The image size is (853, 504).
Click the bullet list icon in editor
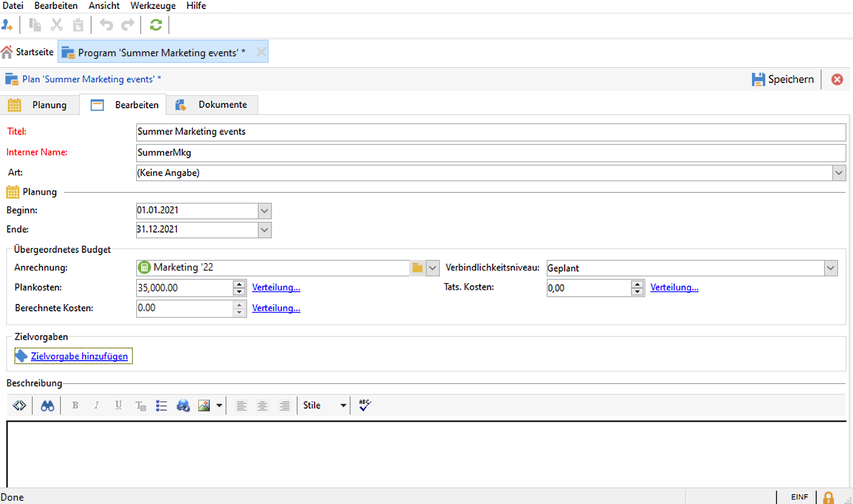pos(161,406)
